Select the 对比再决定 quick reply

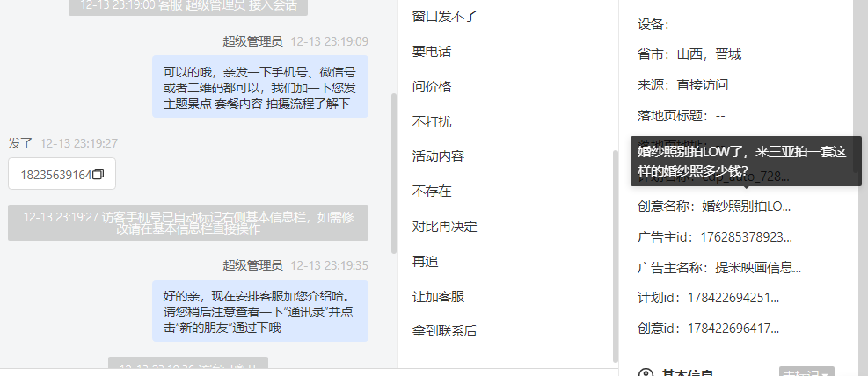click(444, 227)
